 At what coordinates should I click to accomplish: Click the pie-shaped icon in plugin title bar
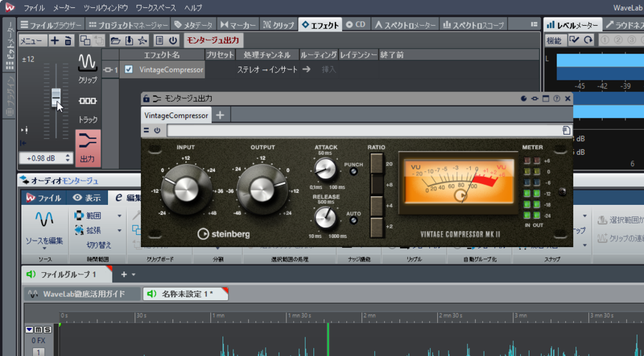tap(524, 99)
